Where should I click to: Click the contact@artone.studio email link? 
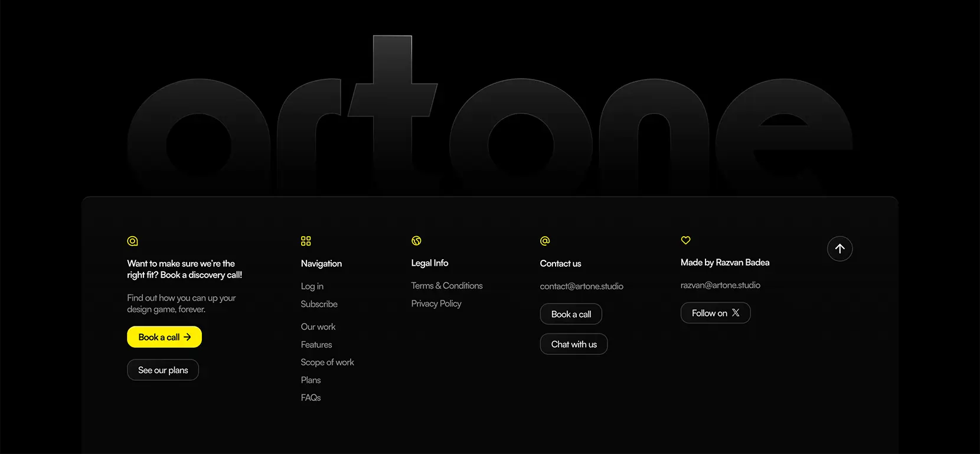(x=582, y=286)
